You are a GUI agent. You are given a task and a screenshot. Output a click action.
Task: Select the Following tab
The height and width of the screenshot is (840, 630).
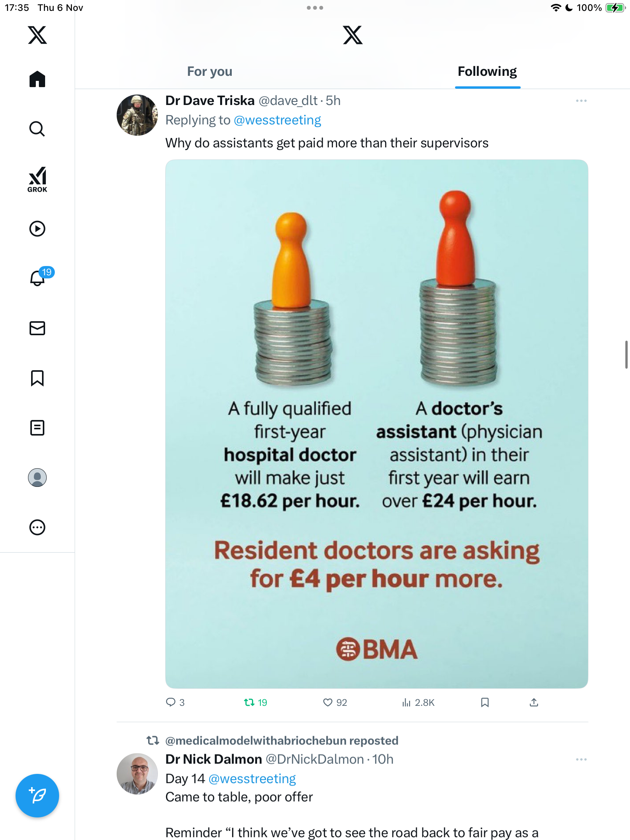[x=487, y=72]
